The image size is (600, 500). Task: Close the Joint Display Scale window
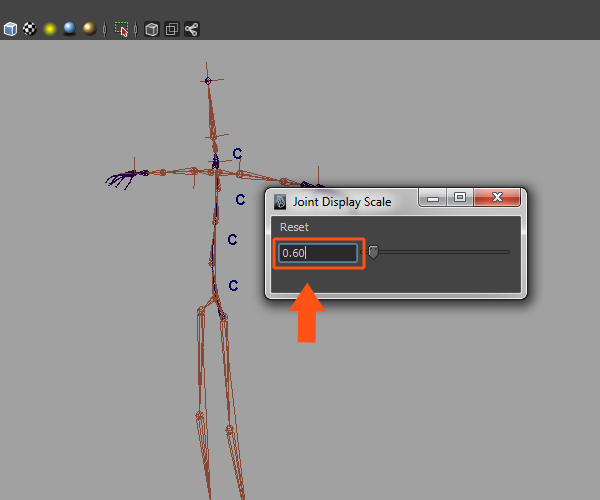click(x=497, y=197)
